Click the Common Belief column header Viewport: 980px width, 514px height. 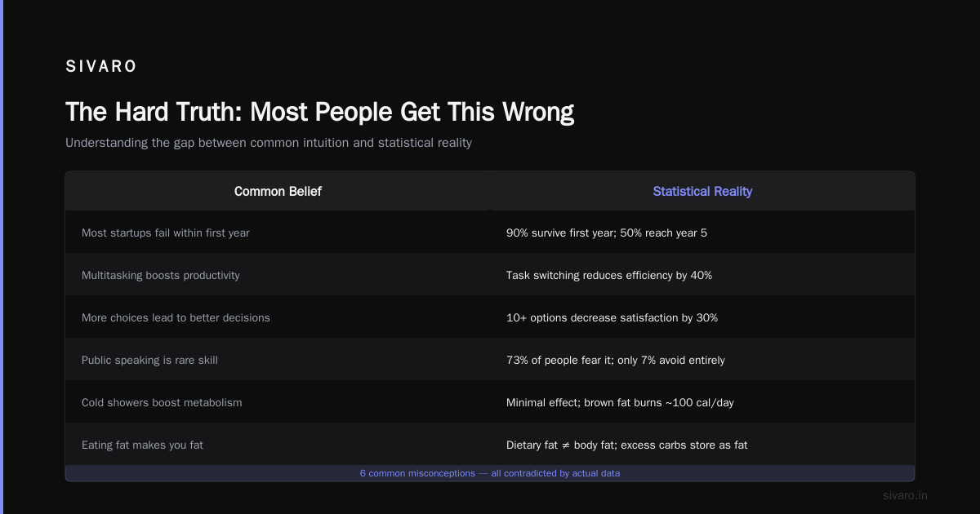pos(278,191)
